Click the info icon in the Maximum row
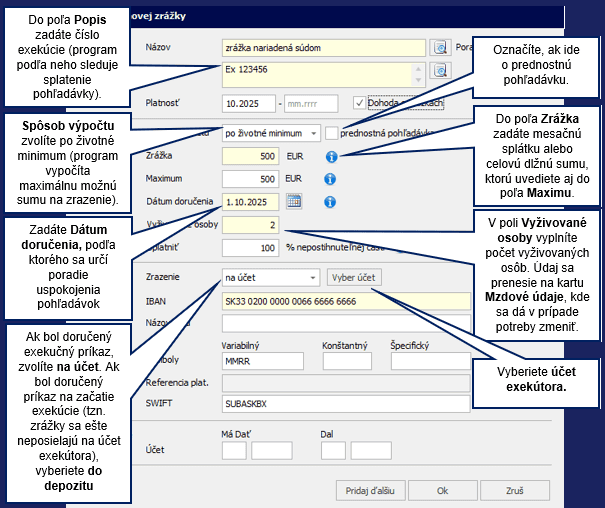Viewport: 605px width, 508px height. pos(331,179)
